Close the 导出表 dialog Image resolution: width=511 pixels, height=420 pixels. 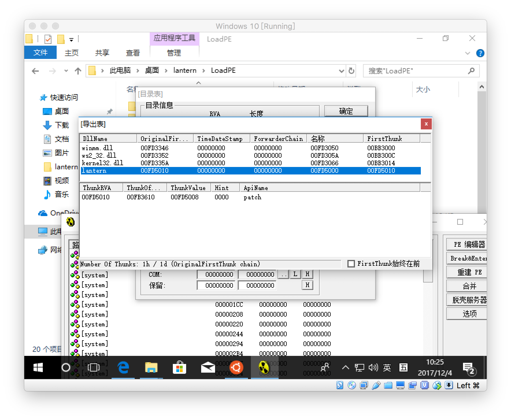(x=426, y=124)
